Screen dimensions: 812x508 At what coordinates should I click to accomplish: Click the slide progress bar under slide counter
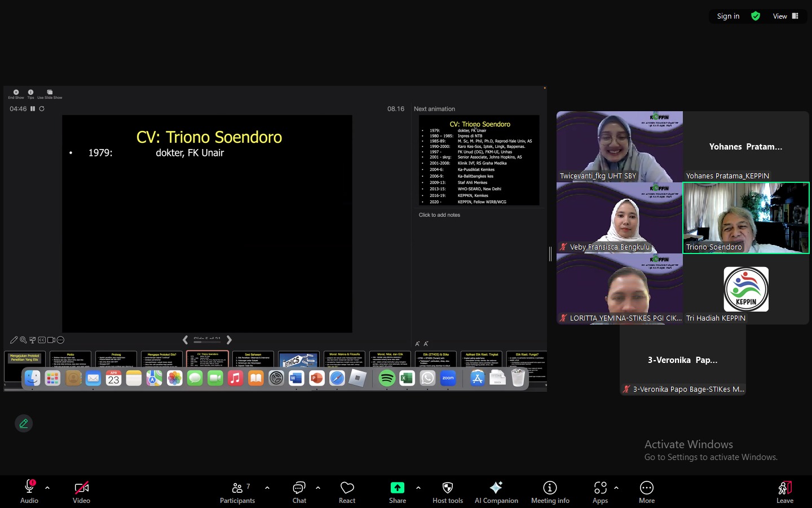point(207,342)
